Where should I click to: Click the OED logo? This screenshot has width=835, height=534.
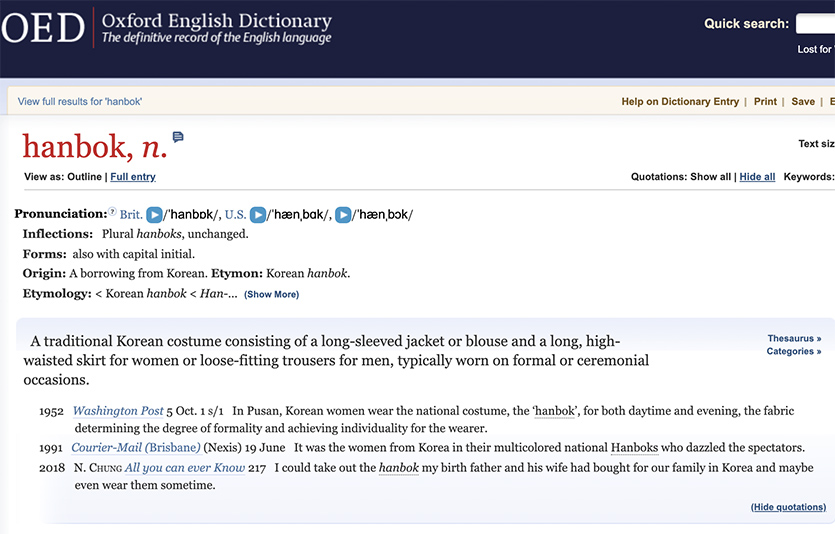pos(44,28)
